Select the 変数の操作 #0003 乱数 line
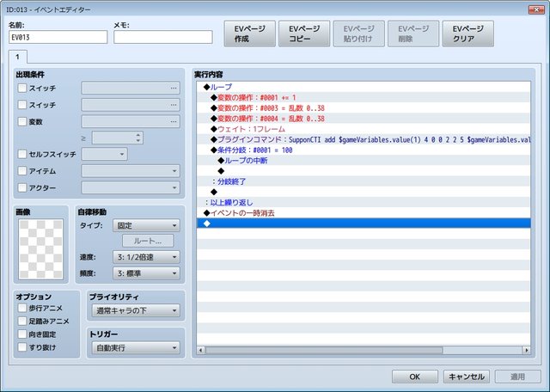550x392 pixels. coord(364,107)
